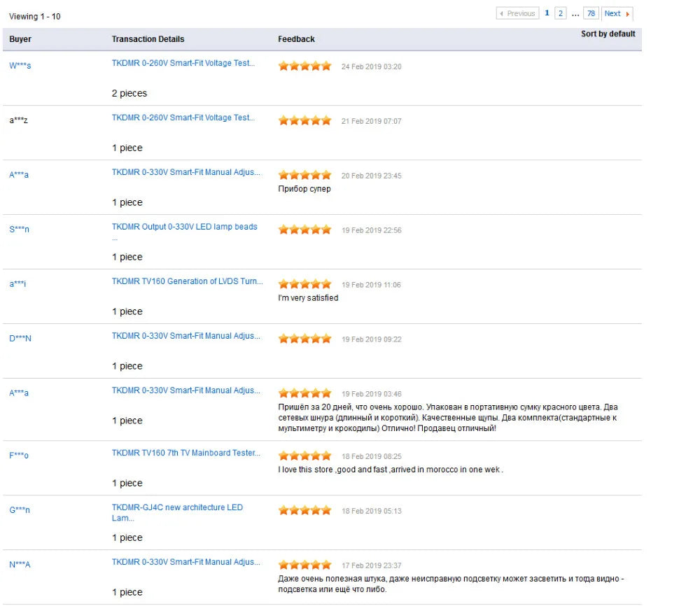
Task: Open TKDMR 0-260V Smart-Fit Voltage Test link for a***z
Action: pyautogui.click(x=183, y=118)
